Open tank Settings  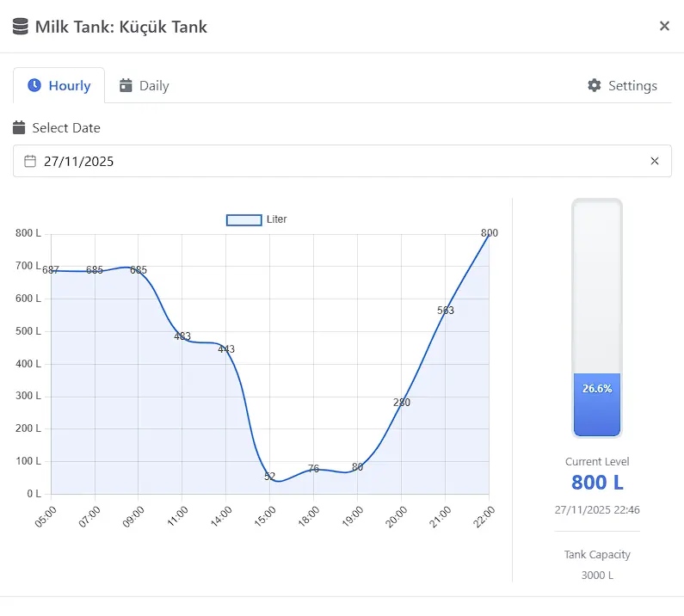622,85
